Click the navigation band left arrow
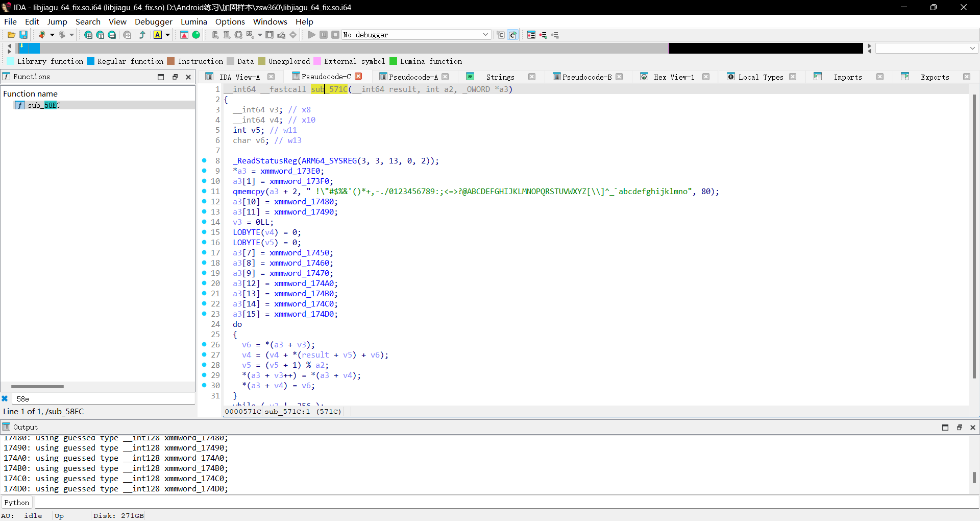 9,45
